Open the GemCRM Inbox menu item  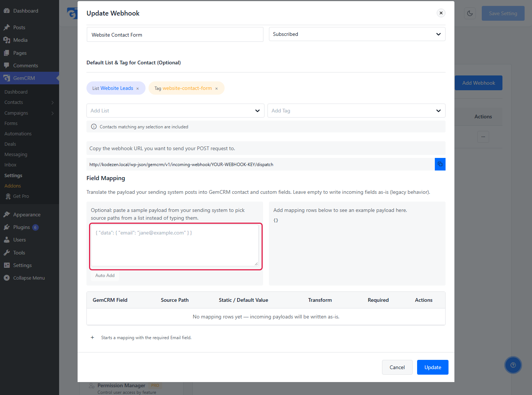click(10, 165)
